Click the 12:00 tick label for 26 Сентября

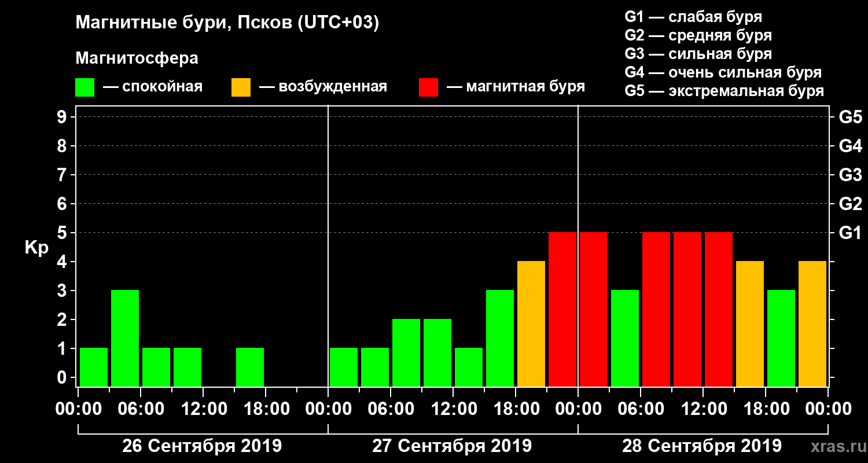coord(203,409)
